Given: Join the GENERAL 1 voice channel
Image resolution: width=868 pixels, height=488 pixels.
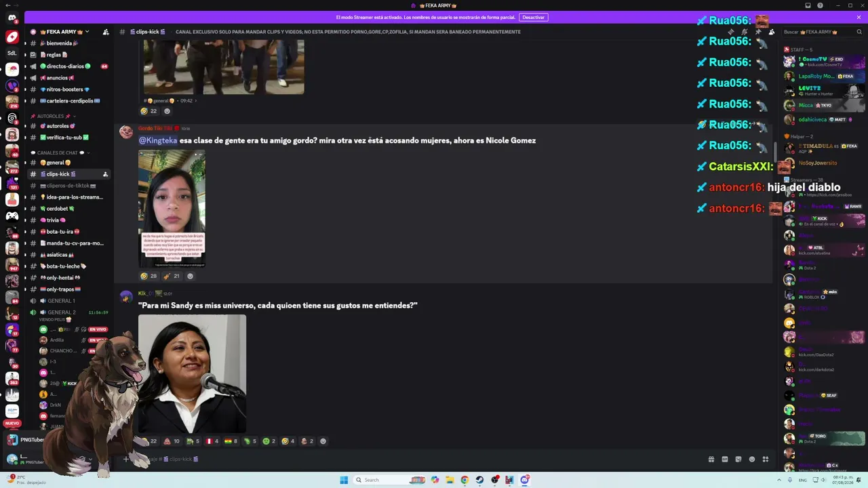Looking at the screenshot, I should (68, 301).
